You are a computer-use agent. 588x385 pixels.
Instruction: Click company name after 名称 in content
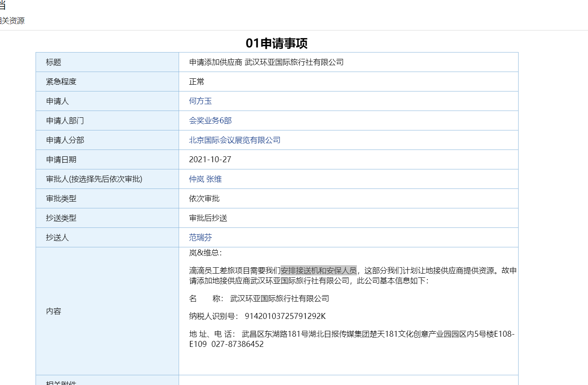279,299
